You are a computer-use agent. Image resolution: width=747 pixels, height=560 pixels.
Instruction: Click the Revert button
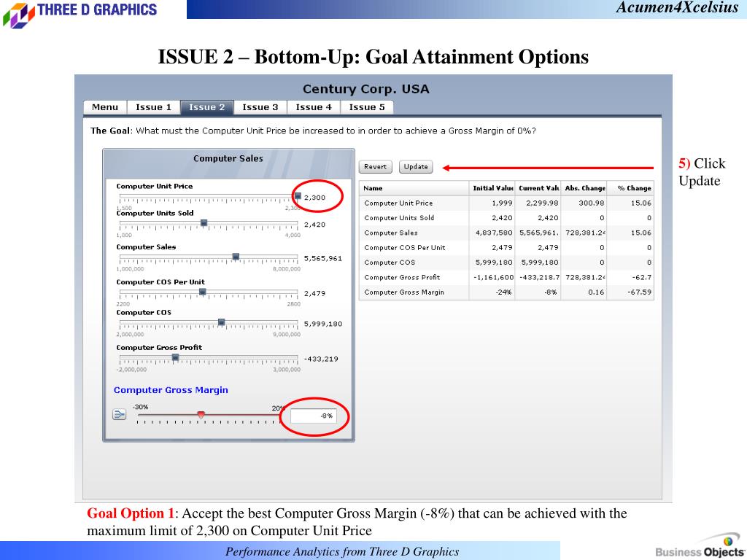coord(376,167)
